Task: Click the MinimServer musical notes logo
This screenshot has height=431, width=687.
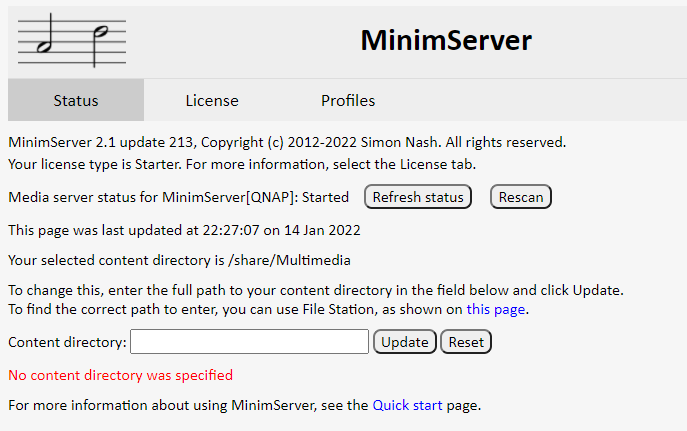Action: click(x=72, y=41)
